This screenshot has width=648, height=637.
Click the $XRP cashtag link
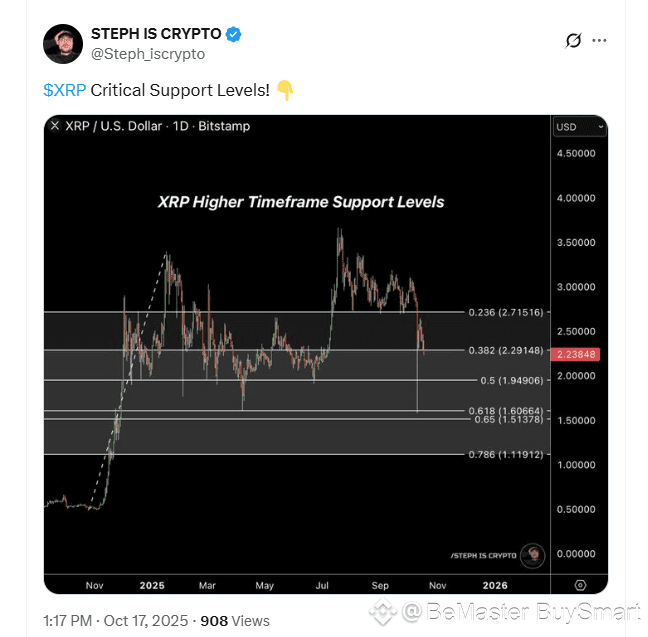click(64, 90)
